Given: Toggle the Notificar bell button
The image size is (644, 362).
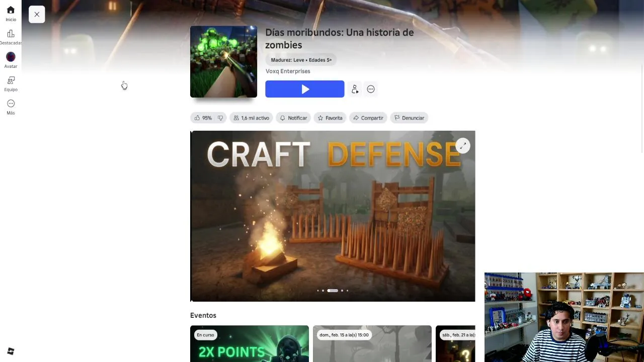Looking at the screenshot, I should [293, 118].
